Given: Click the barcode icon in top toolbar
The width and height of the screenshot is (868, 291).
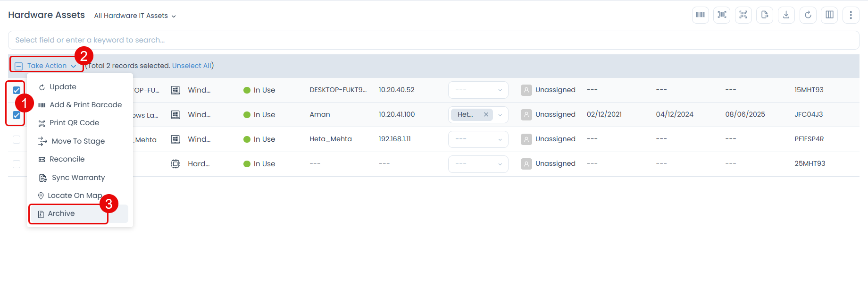Looking at the screenshot, I should (700, 15).
